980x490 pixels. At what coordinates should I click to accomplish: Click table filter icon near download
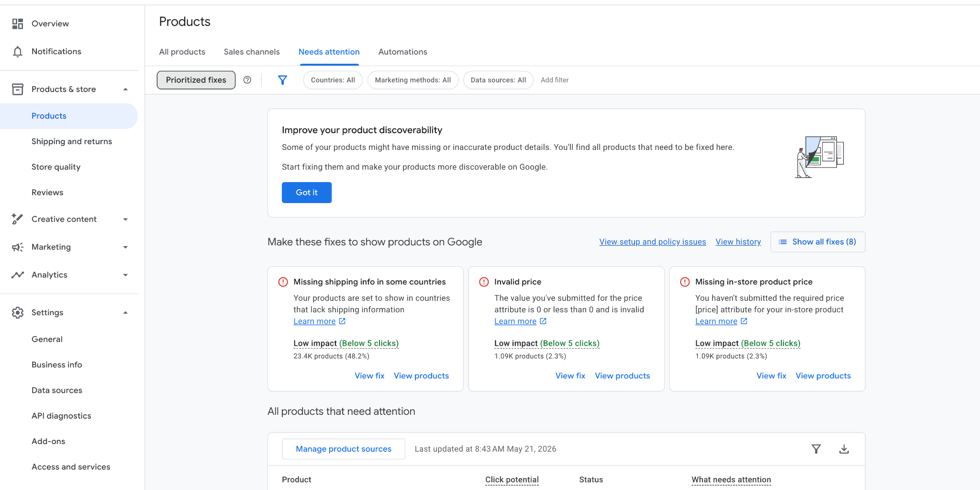(816, 449)
